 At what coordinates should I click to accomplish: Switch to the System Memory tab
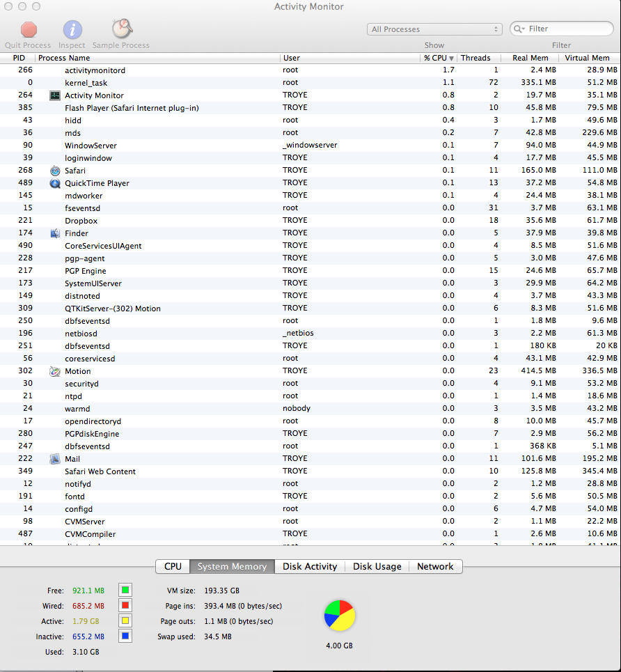(232, 566)
